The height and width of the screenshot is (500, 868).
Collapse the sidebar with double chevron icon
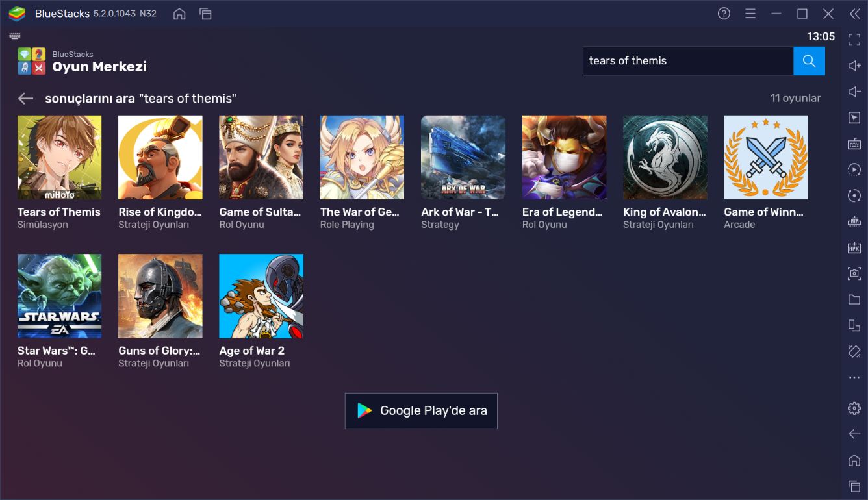tap(854, 14)
